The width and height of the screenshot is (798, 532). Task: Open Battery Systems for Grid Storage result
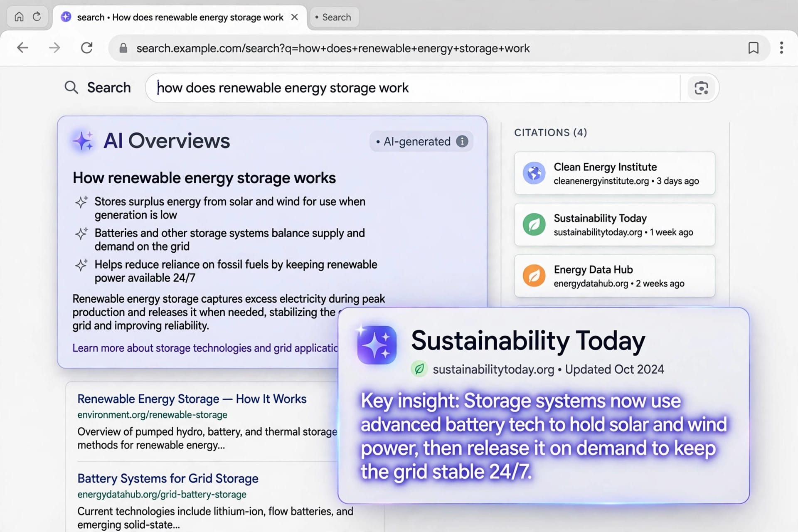[168, 478]
